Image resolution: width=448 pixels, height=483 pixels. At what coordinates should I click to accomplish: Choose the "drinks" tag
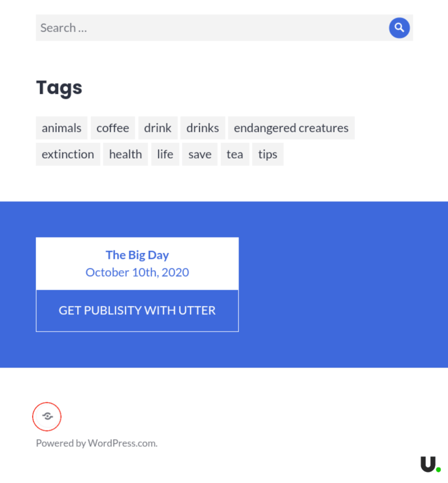[x=203, y=128]
